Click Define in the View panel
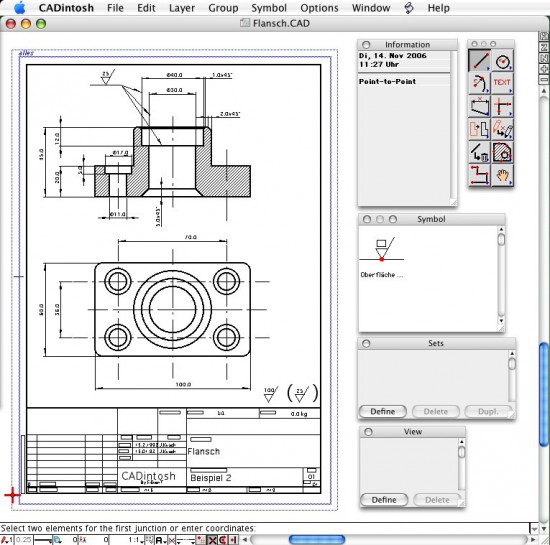This screenshot has width=550, height=545. [384, 500]
